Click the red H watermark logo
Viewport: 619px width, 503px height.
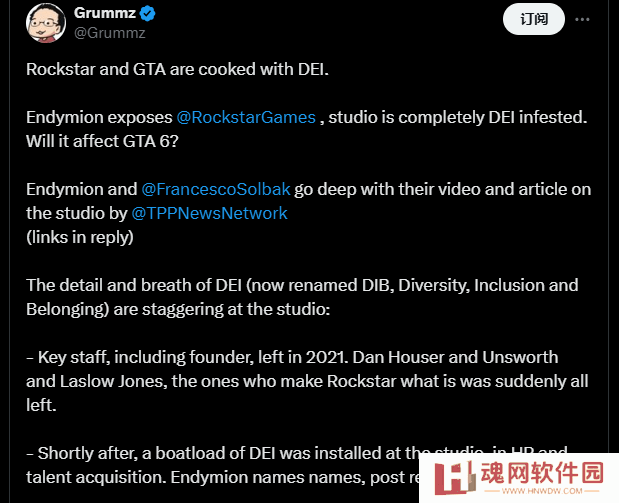(454, 478)
